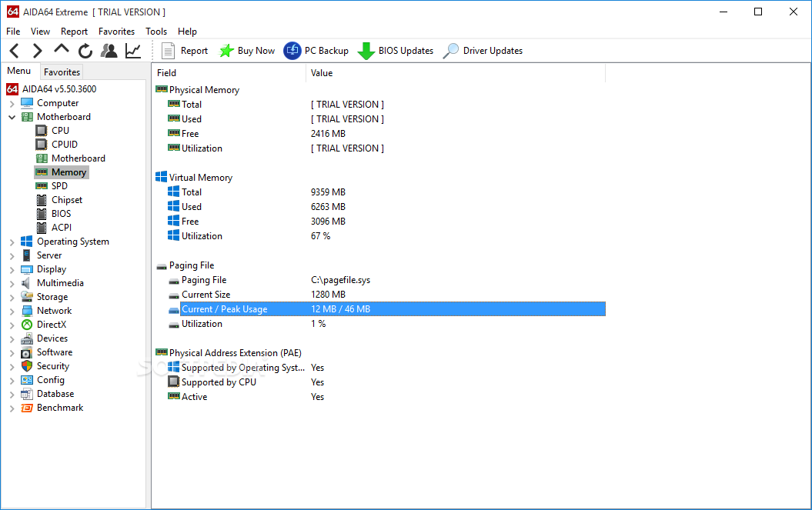Click the ACPI chip icon in tree
The image size is (812, 510).
[x=42, y=227]
